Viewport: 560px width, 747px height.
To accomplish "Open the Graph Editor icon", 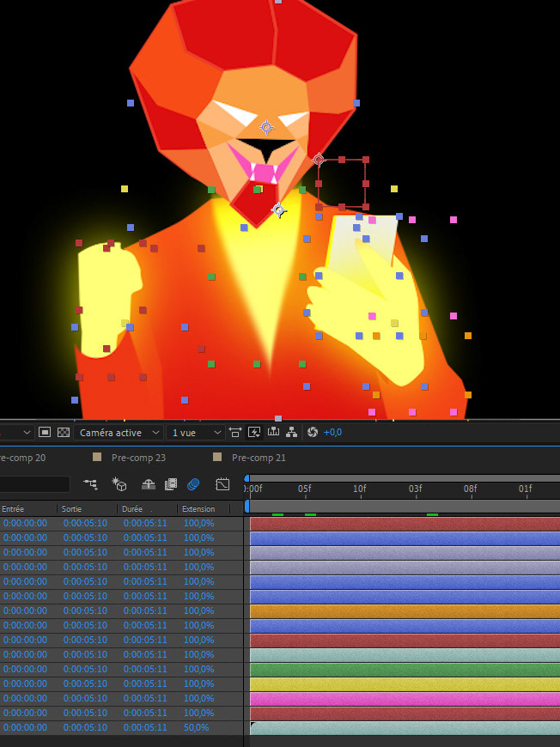I will (x=222, y=484).
